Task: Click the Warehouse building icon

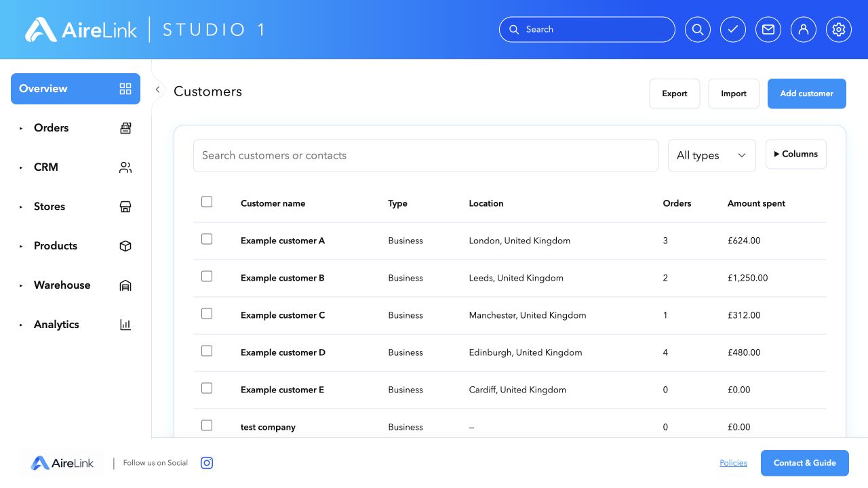Action: (125, 285)
